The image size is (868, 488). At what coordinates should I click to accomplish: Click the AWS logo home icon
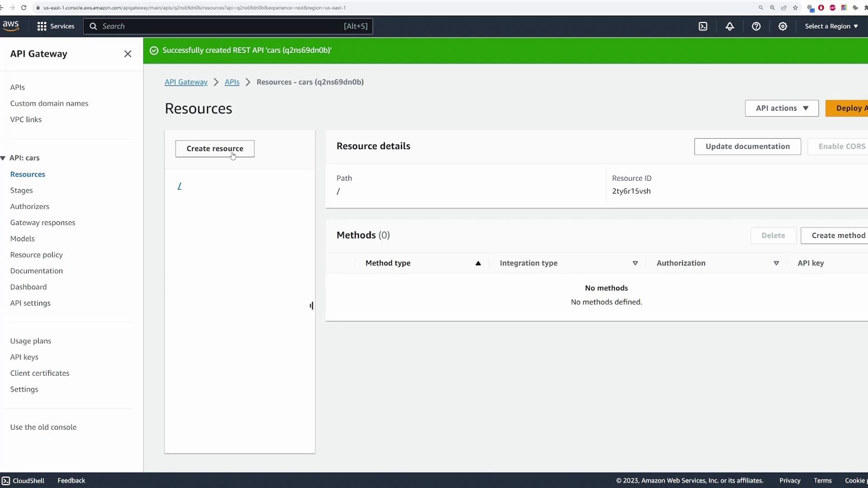11,26
